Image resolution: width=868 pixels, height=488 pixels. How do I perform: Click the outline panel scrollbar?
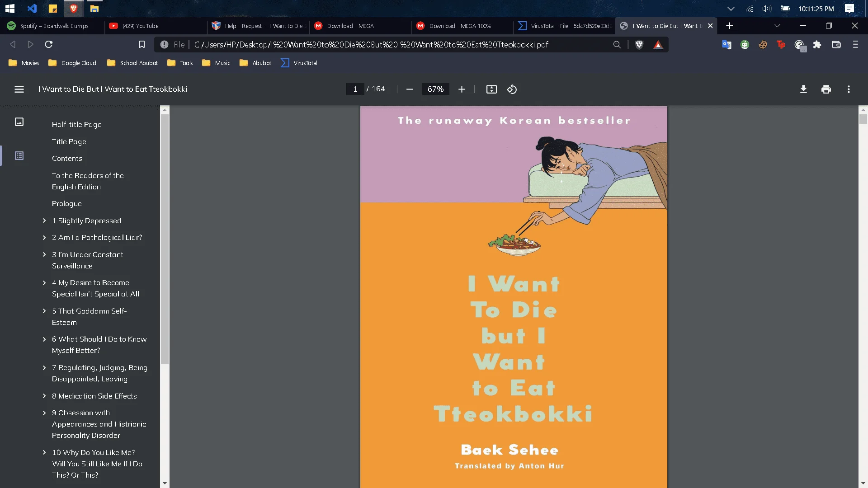point(165,239)
